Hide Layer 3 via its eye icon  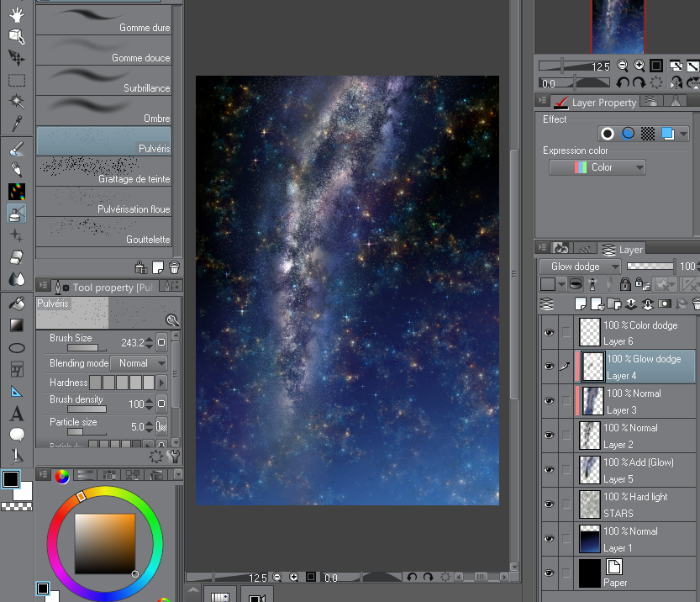point(549,400)
